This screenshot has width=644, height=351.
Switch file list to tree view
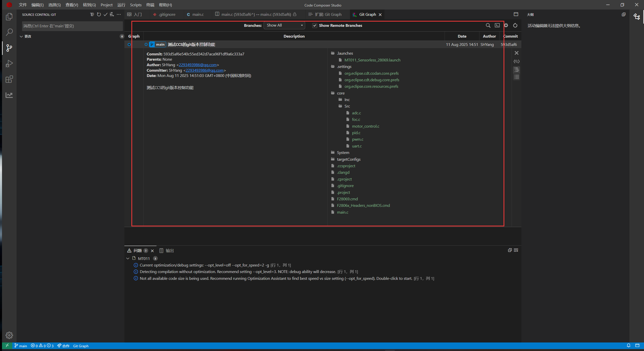tap(516, 69)
